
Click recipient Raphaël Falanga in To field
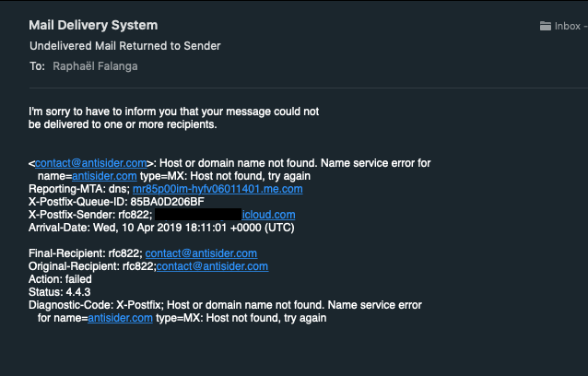[x=95, y=66]
